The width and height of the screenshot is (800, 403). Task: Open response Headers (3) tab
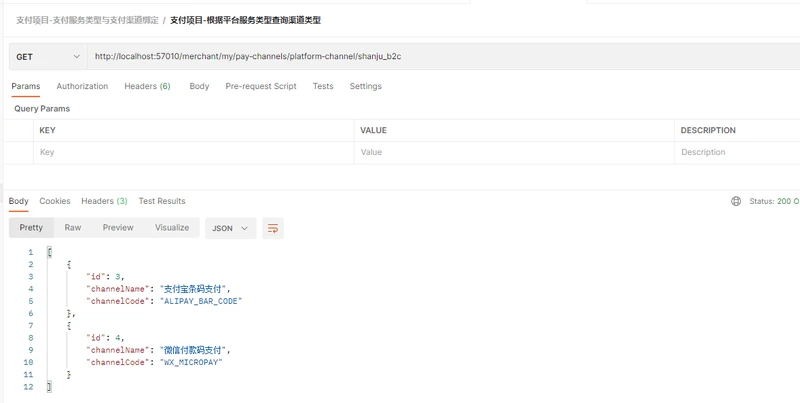104,201
